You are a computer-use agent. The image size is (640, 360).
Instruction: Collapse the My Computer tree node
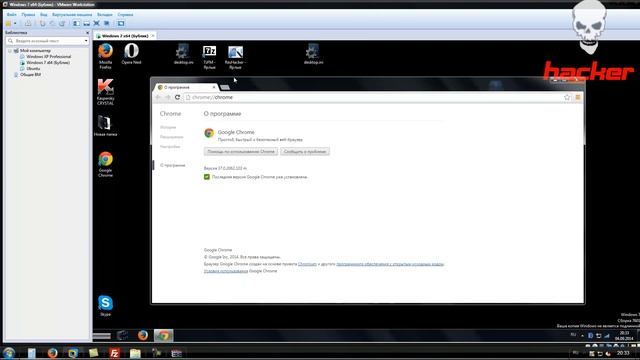[x=10, y=51]
